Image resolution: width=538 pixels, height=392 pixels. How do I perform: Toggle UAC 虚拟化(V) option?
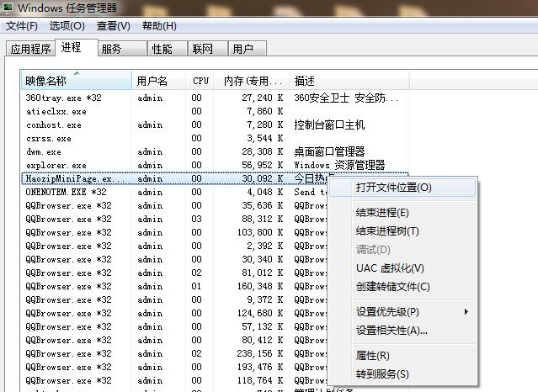point(390,268)
